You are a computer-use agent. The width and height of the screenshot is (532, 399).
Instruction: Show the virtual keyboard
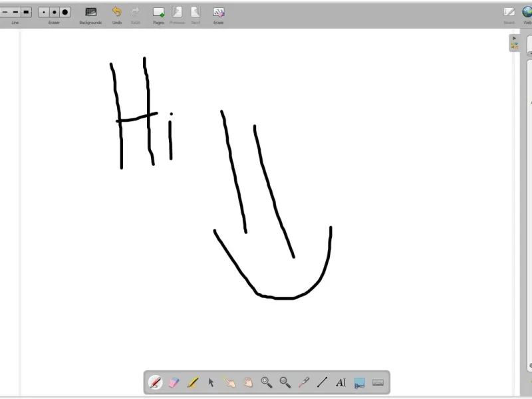(x=378, y=382)
